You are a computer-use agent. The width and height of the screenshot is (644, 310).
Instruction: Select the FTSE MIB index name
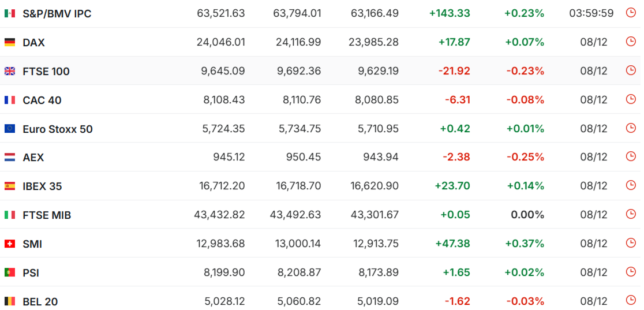click(x=47, y=215)
